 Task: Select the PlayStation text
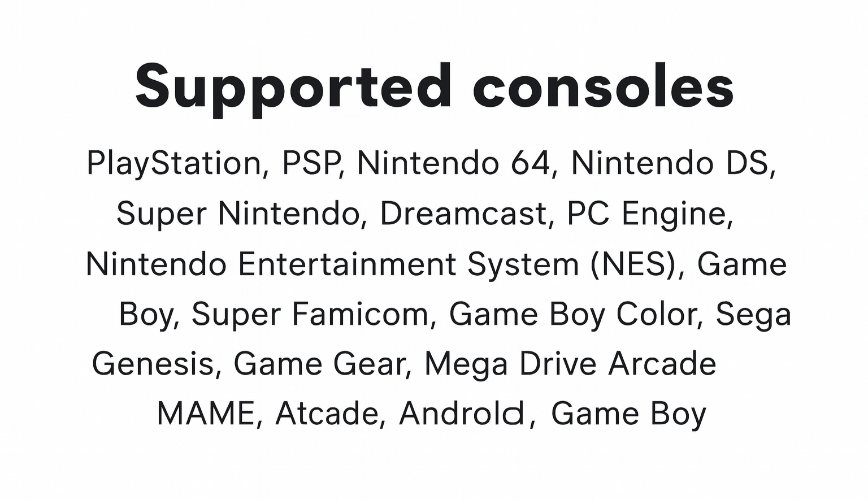[173, 164]
